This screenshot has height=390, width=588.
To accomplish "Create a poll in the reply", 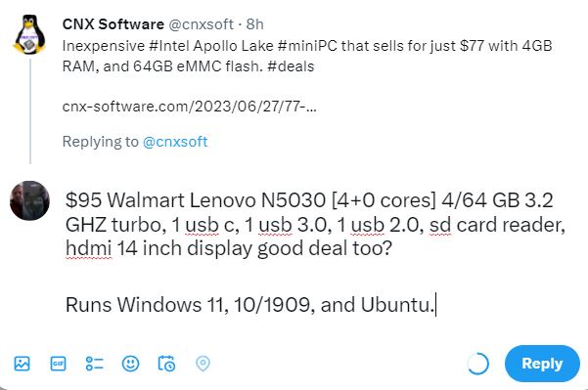I will (94, 364).
